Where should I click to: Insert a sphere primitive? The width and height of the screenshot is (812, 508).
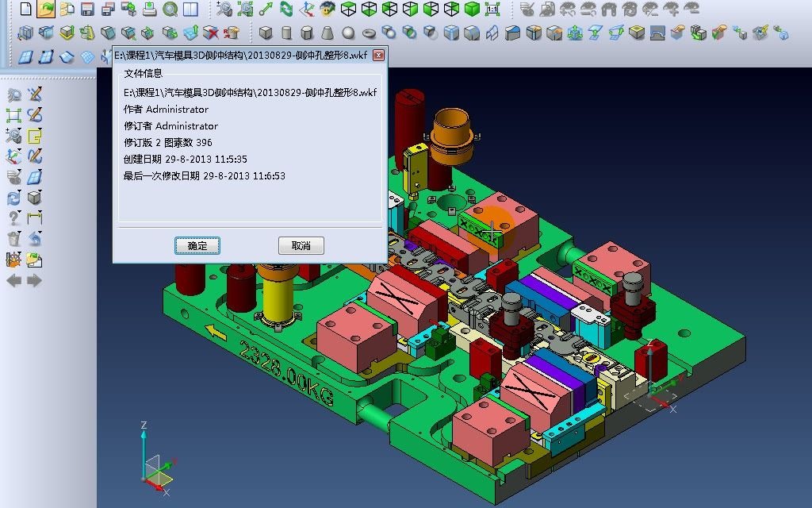pyautogui.click(x=348, y=33)
